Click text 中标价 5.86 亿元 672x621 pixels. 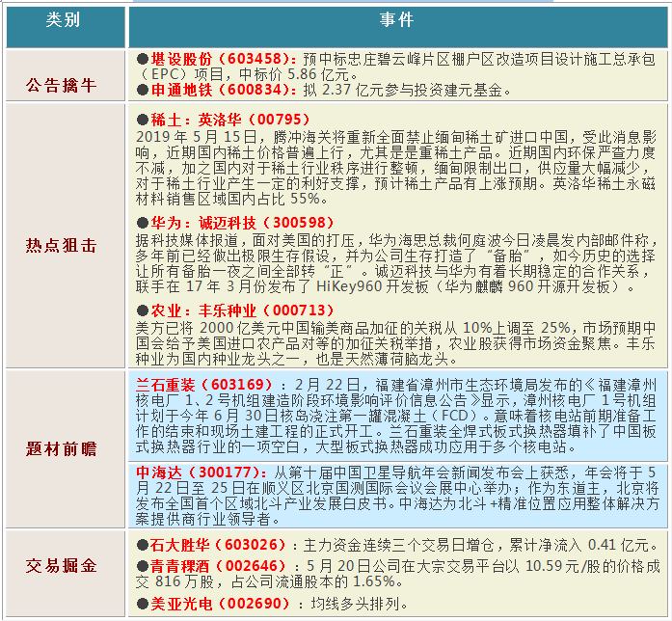coord(293,74)
